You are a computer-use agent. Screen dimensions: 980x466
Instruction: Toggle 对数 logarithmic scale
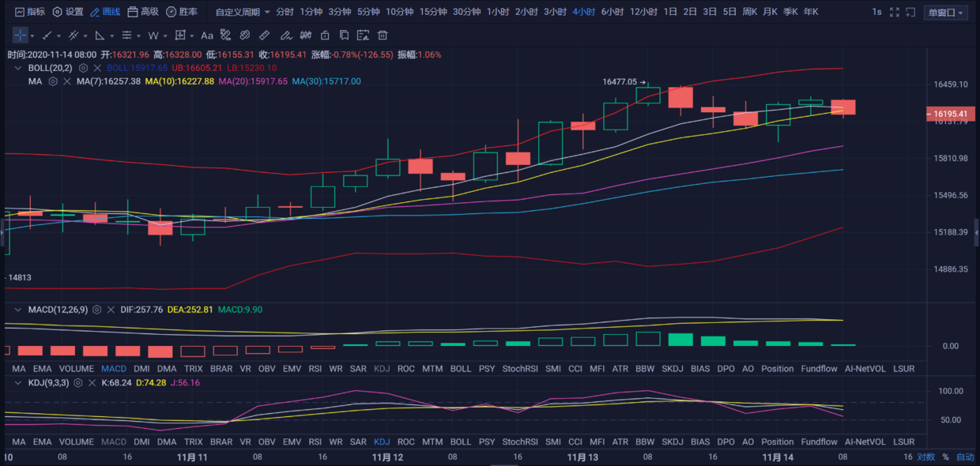pyautogui.click(x=925, y=457)
